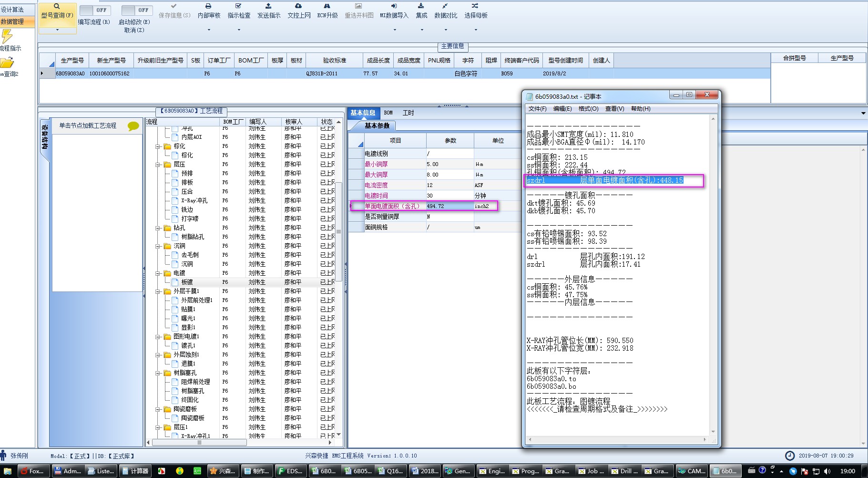Screen dimensions: 868x478
Task: Click the 设备结构 vertical side tab
Action: point(44,137)
